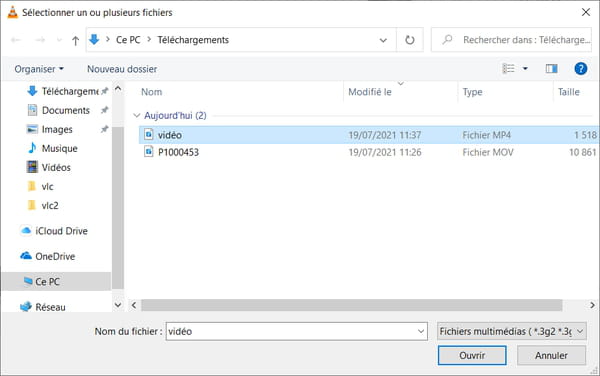Click the horizontal scrollbar thumb of file list
Screen dimensions: 600x376
[352, 305]
